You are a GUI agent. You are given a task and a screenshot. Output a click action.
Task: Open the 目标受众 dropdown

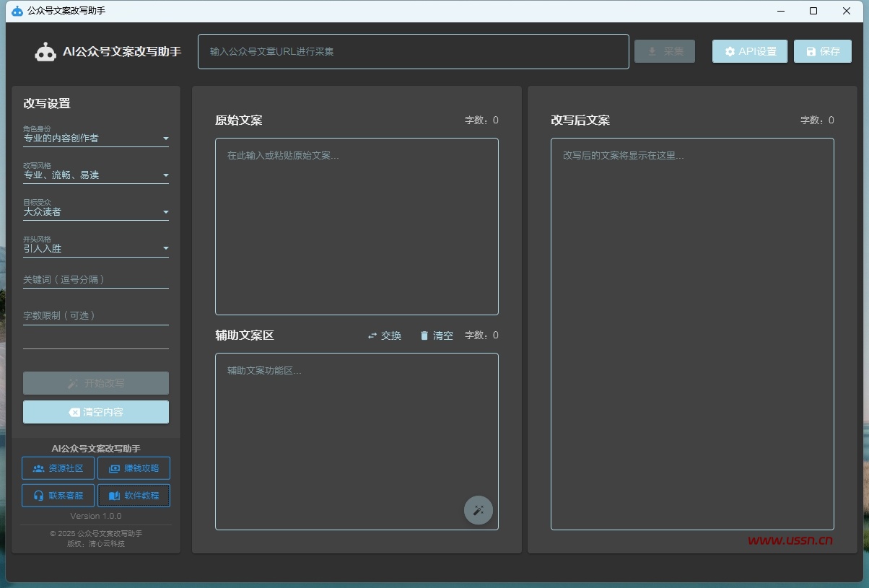tap(96, 211)
